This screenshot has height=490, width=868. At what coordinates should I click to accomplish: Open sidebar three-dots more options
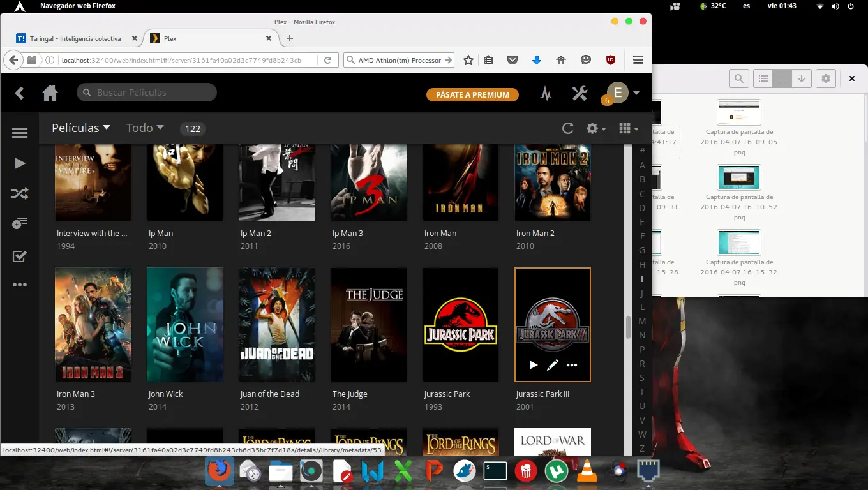(x=20, y=285)
